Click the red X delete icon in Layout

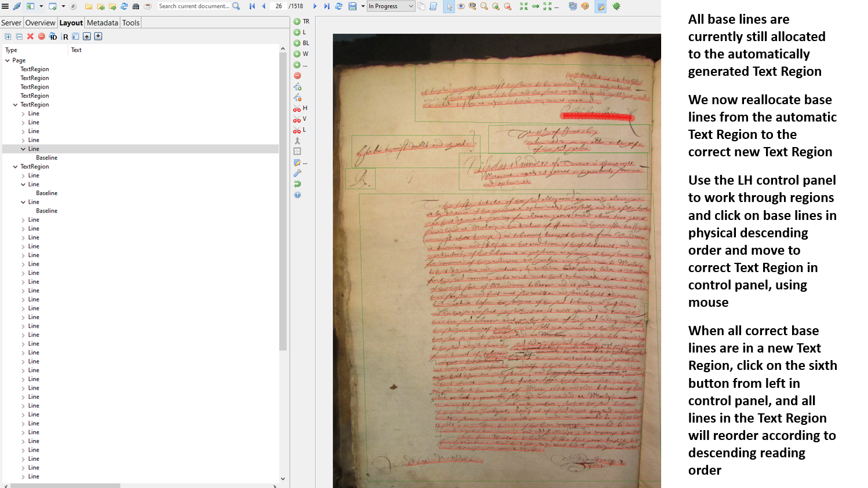(30, 36)
